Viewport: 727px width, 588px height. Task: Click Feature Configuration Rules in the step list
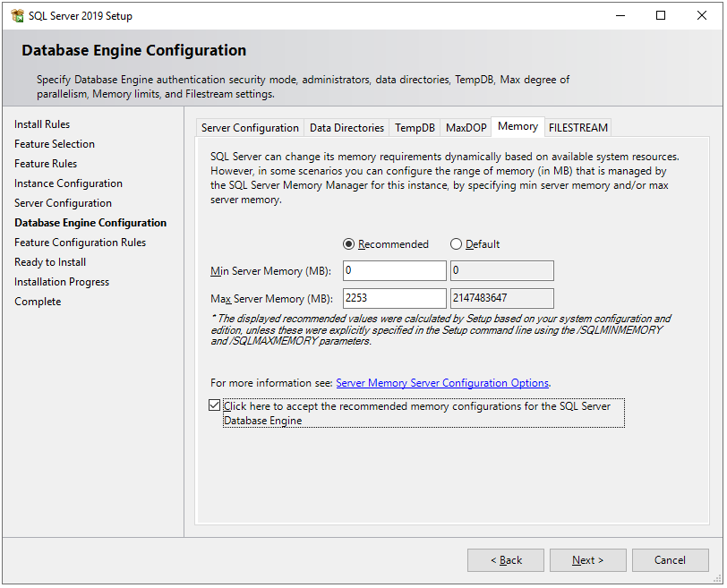click(x=81, y=243)
